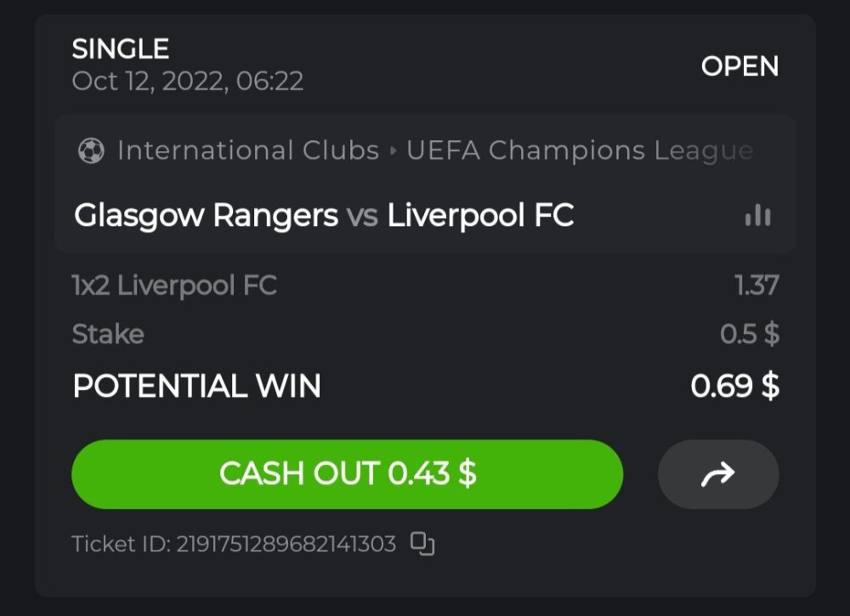Viewport: 850px width, 616px height.
Task: Open the UEFA Champions League competition
Action: (x=579, y=151)
